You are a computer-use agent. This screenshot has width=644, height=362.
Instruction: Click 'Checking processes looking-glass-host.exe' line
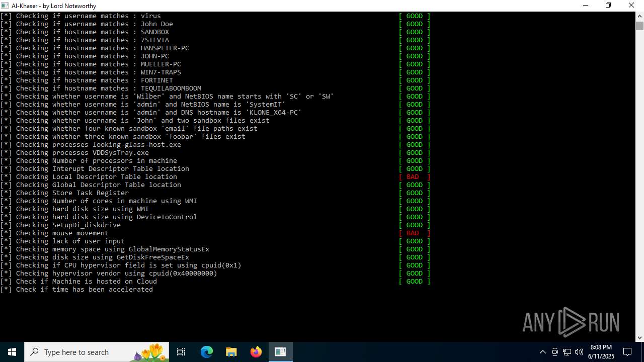(x=91, y=145)
